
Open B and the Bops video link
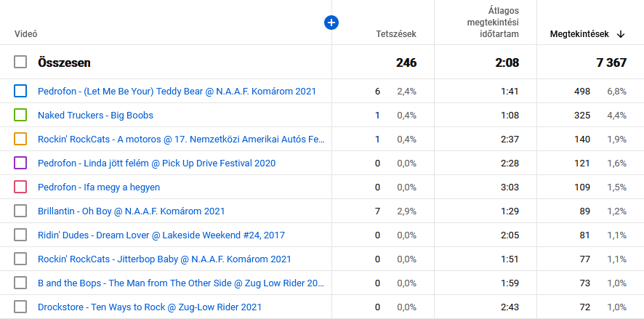pyautogui.click(x=180, y=283)
